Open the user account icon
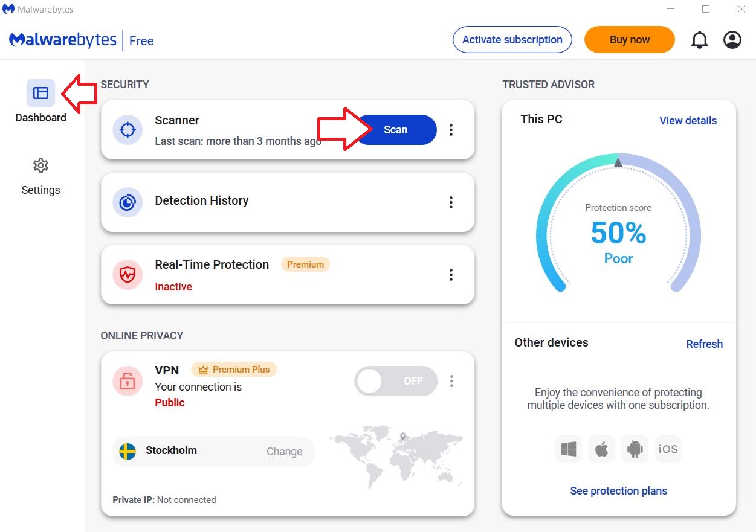This screenshot has height=532, width=756. click(732, 40)
